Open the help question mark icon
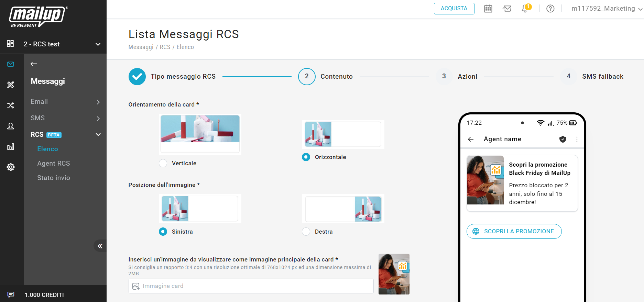The height and width of the screenshot is (302, 644). point(550,9)
